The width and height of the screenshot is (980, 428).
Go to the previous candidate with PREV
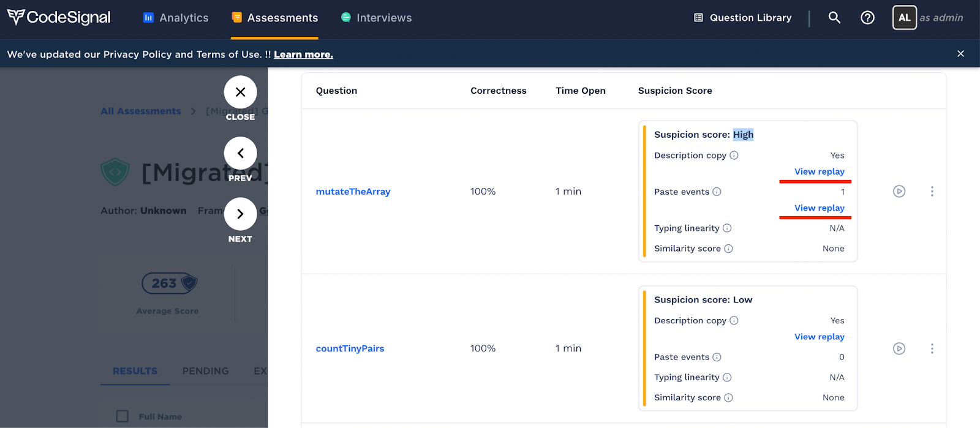pyautogui.click(x=240, y=153)
